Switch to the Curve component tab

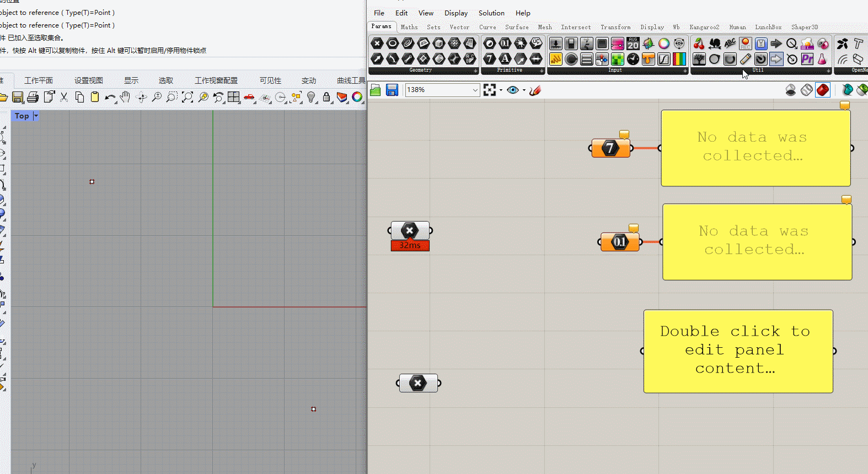(487, 27)
